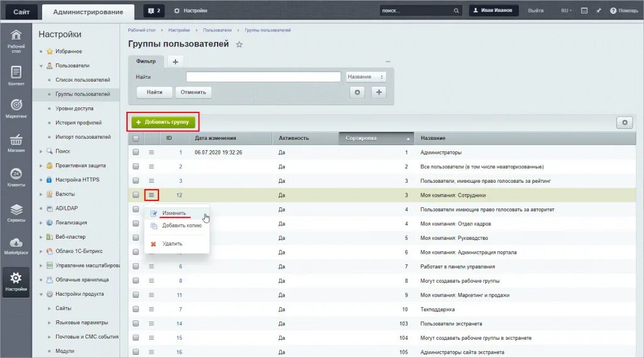This screenshot has height=358, width=644.
Task: Open row actions menu for Администраторы
Action: [x=151, y=152]
